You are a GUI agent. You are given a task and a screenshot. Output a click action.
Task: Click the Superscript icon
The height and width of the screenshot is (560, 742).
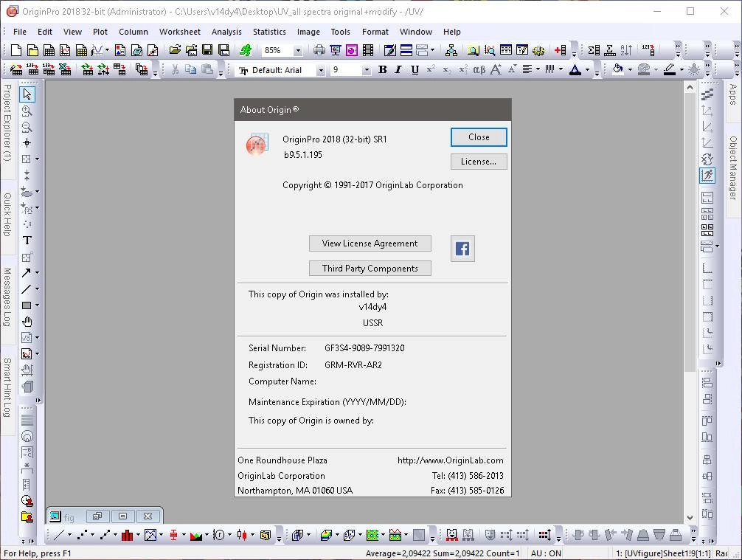pyautogui.click(x=431, y=70)
